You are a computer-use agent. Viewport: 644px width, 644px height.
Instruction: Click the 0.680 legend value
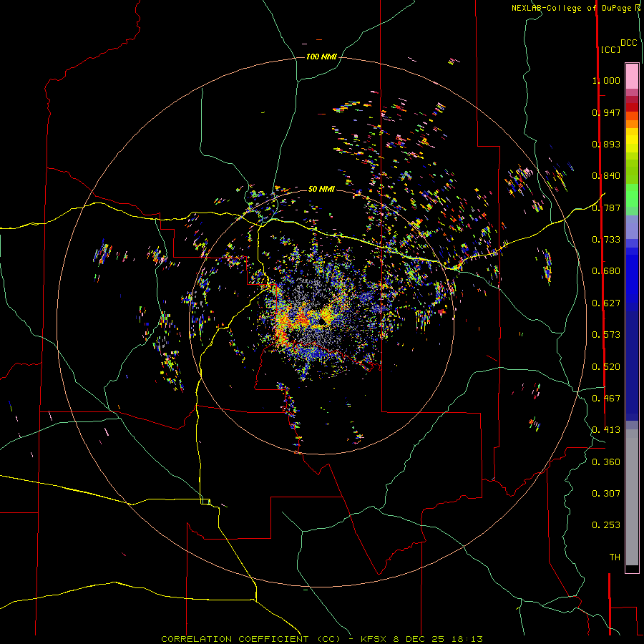coord(606,271)
